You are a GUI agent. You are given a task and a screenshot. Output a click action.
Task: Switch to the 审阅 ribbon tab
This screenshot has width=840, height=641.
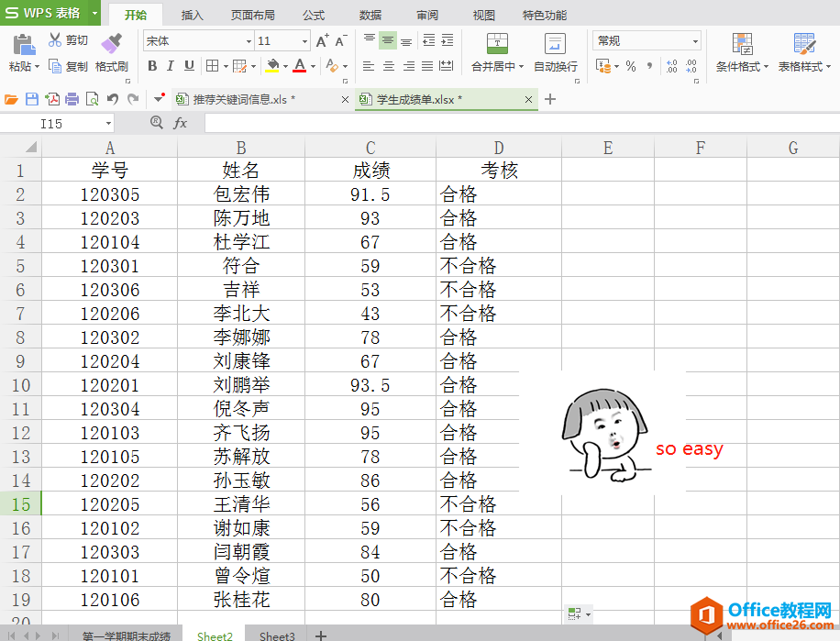tap(427, 15)
